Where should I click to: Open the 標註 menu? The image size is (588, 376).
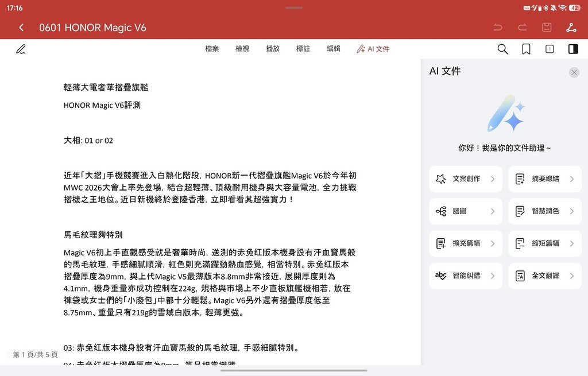tap(303, 49)
